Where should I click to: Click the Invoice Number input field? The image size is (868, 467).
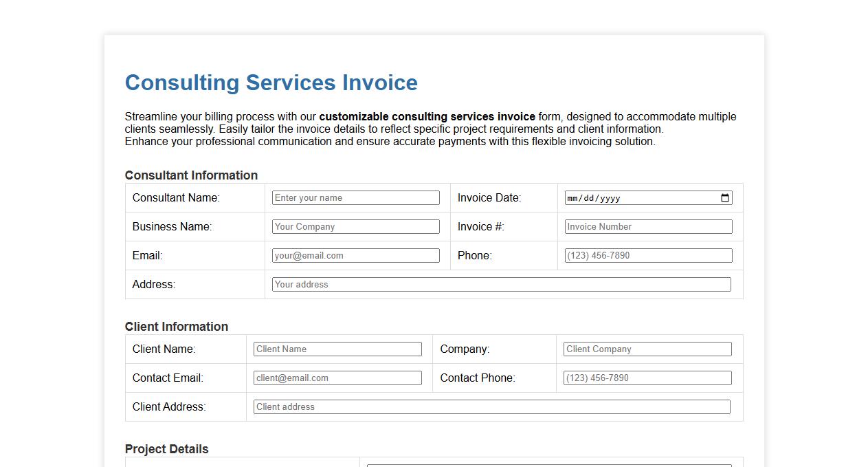(x=647, y=226)
